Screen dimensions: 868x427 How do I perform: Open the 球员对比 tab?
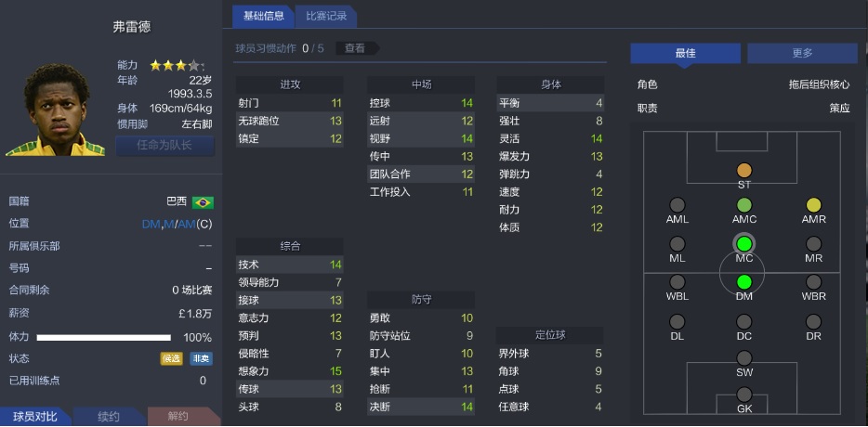click(x=35, y=417)
